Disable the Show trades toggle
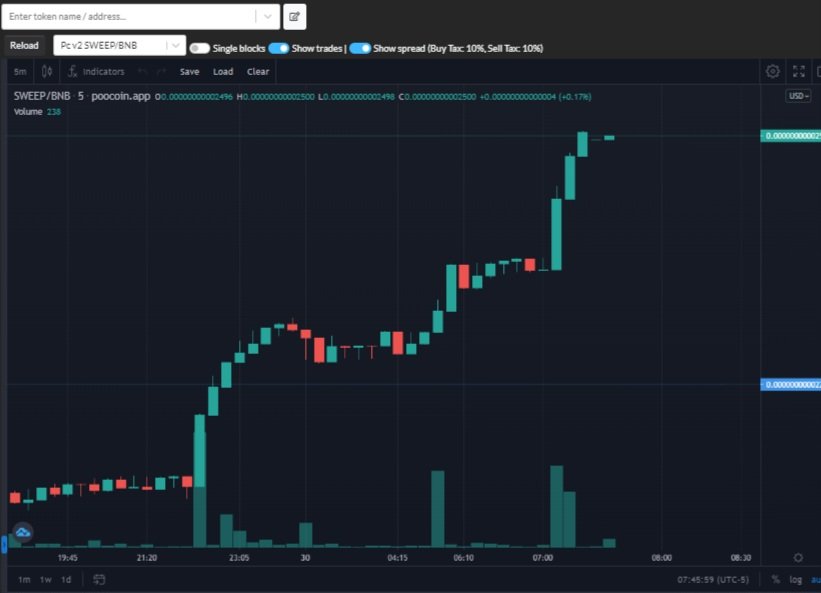The width and height of the screenshot is (821, 593). 279,48
